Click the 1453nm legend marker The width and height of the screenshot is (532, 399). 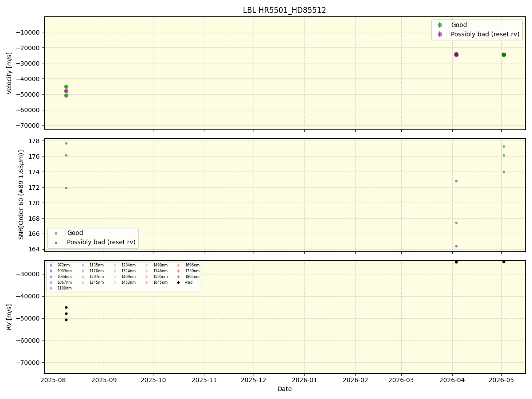pos(115,282)
